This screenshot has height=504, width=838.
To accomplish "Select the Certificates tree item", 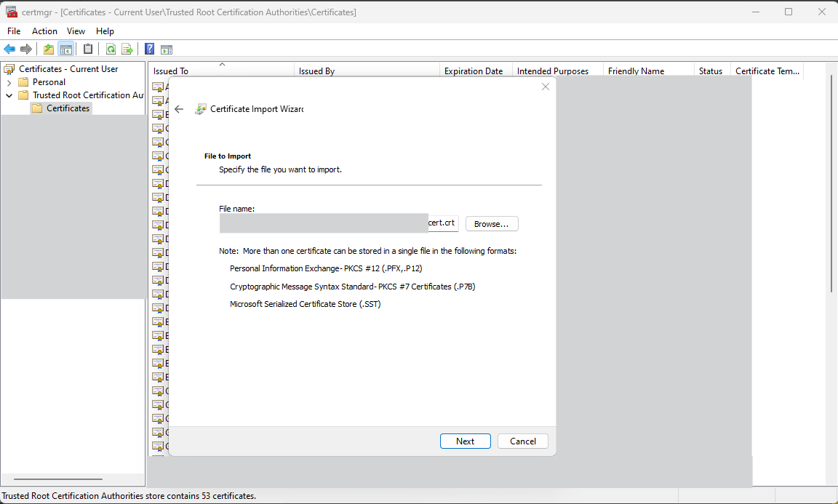I will [x=68, y=108].
